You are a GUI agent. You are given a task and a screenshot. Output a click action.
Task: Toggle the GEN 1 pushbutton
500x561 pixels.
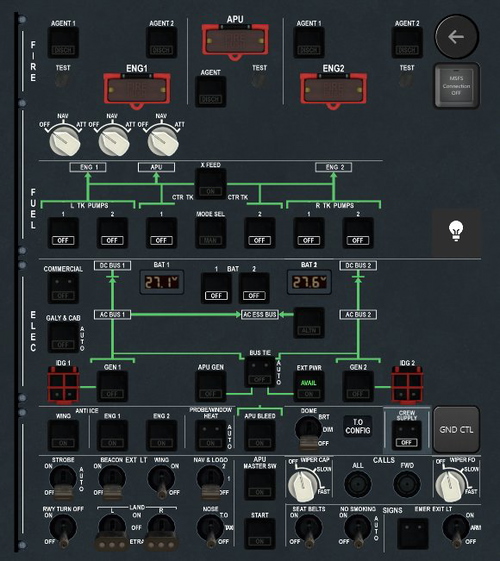(x=112, y=386)
